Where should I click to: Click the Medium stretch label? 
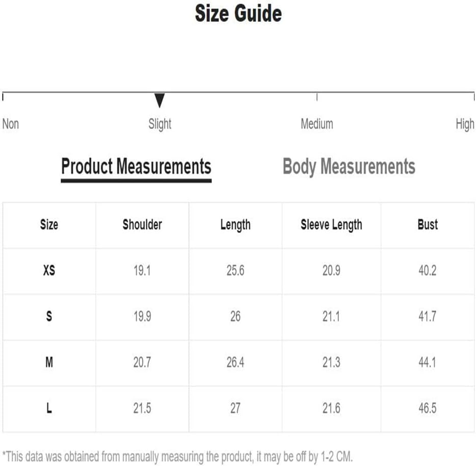pos(317,124)
